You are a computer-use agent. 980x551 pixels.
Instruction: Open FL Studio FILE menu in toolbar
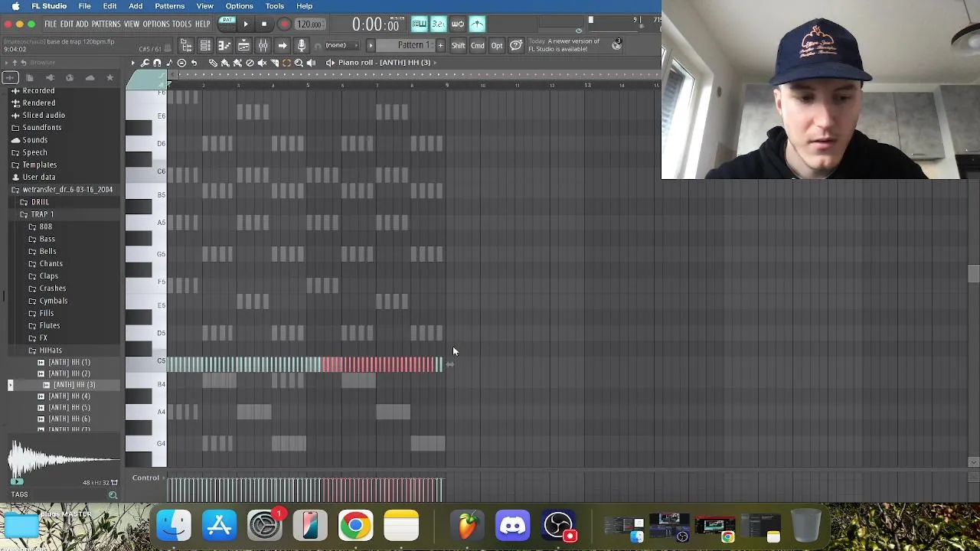click(x=51, y=24)
